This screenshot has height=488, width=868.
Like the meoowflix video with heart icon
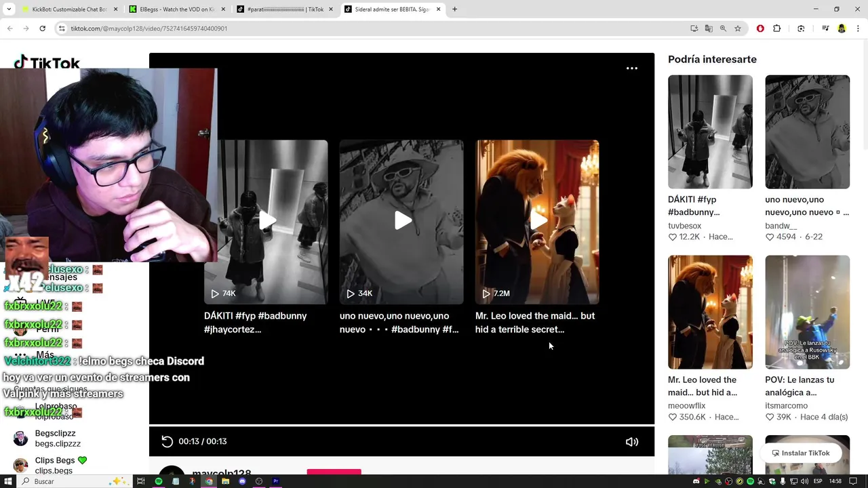673,417
